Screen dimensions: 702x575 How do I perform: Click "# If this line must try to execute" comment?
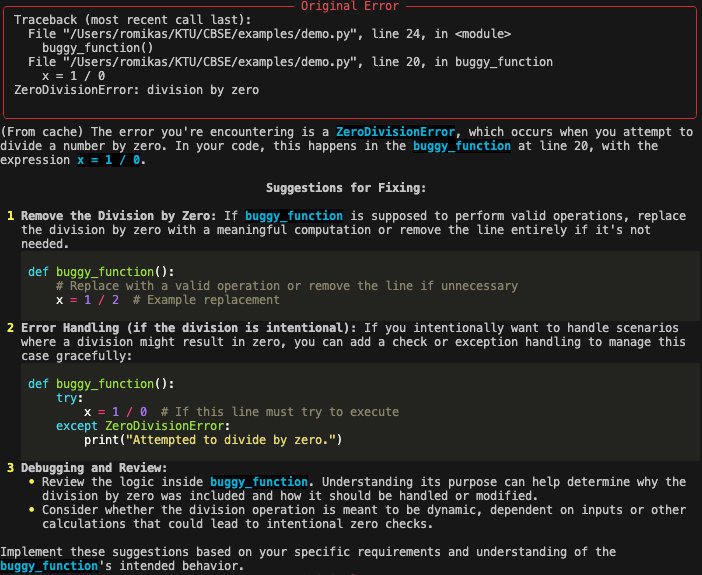click(280, 412)
